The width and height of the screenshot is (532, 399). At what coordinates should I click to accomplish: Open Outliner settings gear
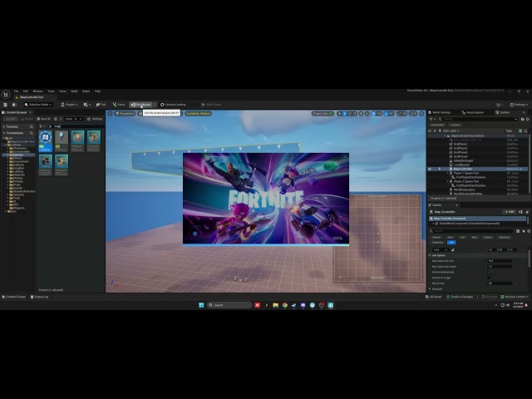click(x=527, y=119)
